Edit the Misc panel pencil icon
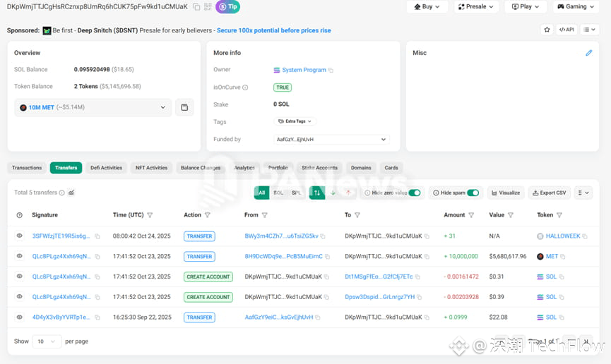The image size is (611, 364). [x=589, y=53]
